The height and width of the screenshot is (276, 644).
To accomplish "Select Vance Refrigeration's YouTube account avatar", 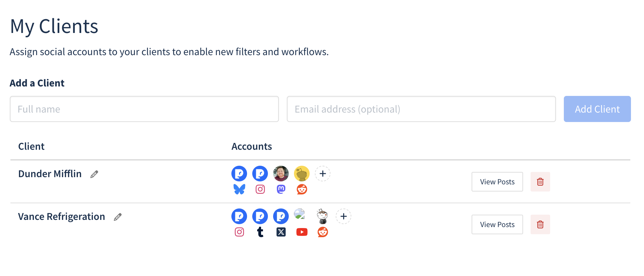I will point(300,214).
